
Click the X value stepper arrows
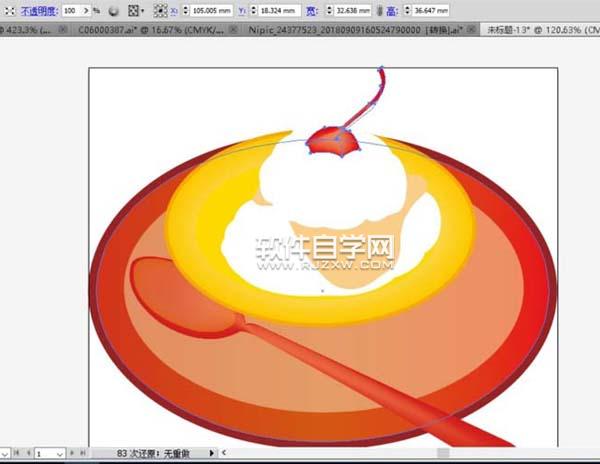pos(186,11)
